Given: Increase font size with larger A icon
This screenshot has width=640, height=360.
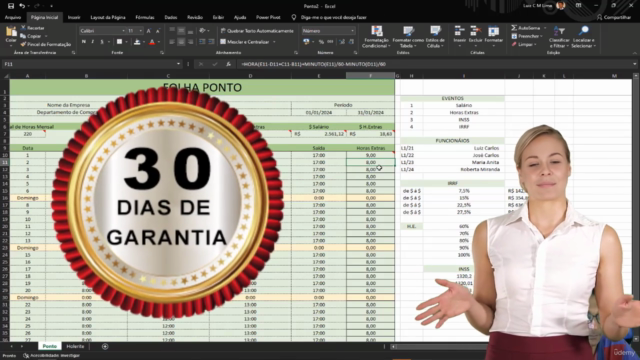Looking at the screenshot, I should [x=149, y=31].
